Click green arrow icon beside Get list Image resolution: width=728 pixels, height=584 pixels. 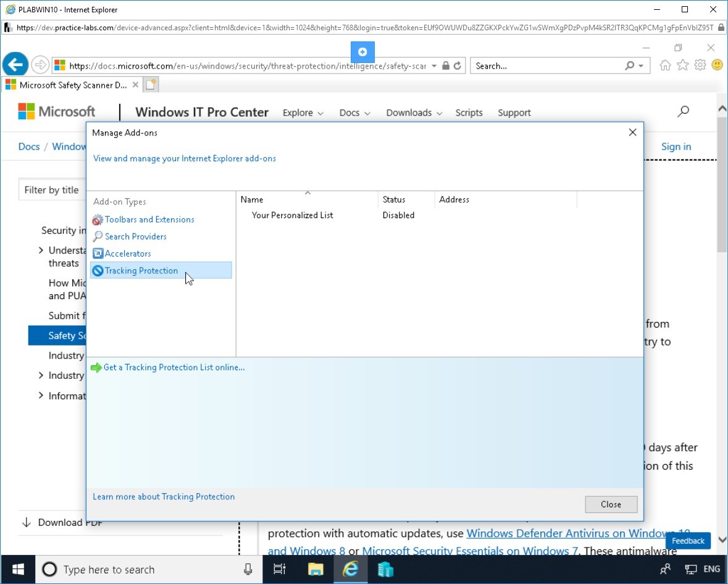coord(96,368)
